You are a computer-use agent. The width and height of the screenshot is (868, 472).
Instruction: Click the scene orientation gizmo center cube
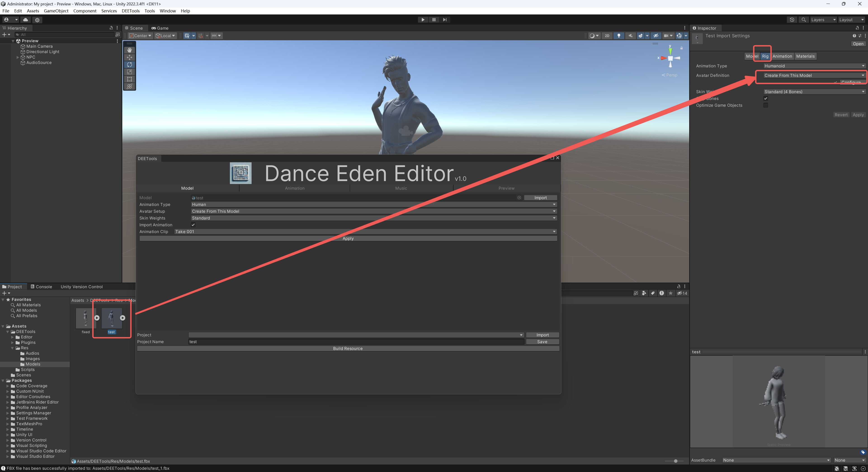(x=670, y=58)
